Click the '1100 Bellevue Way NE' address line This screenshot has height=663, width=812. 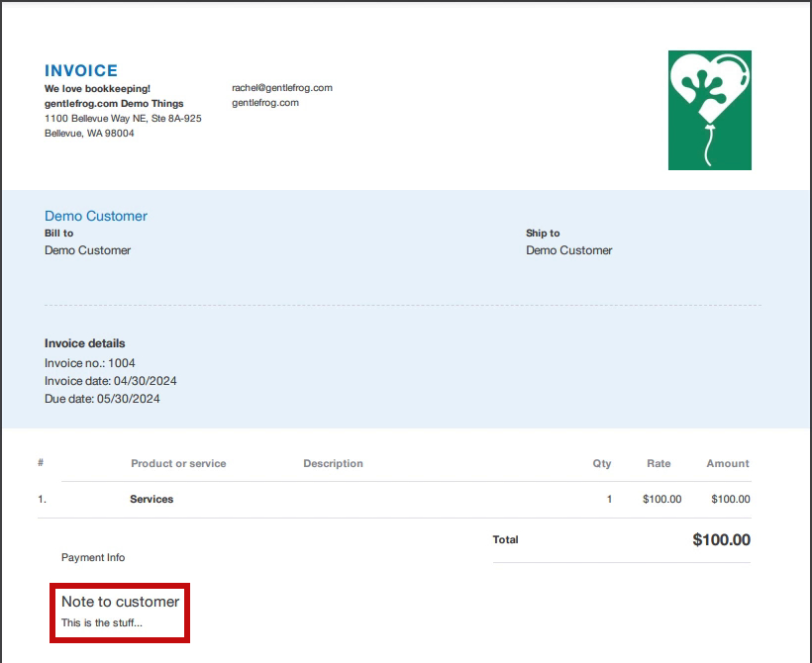point(123,119)
